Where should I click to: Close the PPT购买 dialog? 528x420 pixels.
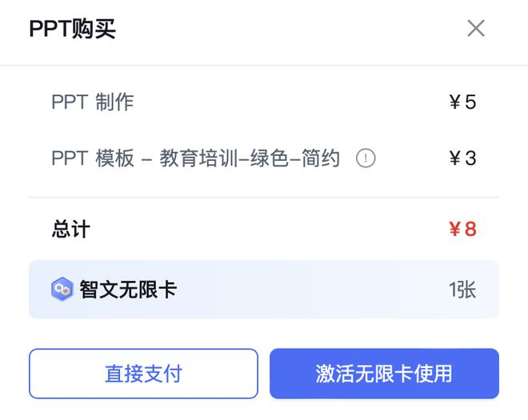point(476,29)
